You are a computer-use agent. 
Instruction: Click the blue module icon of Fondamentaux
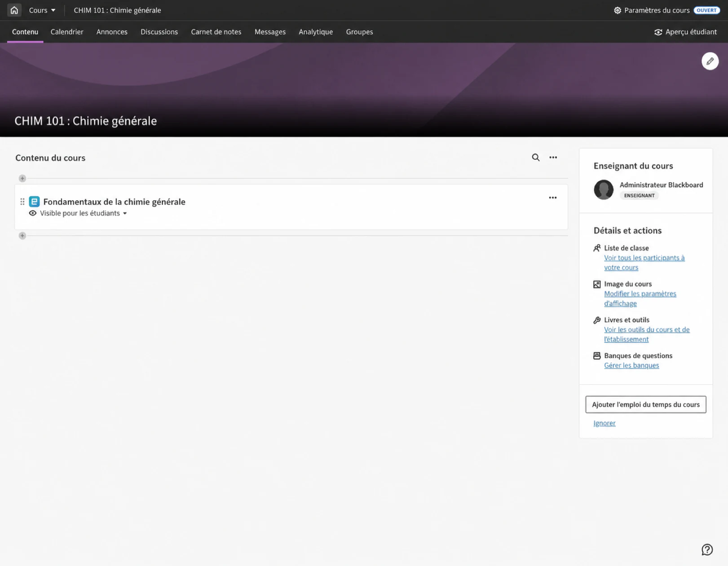(x=34, y=202)
